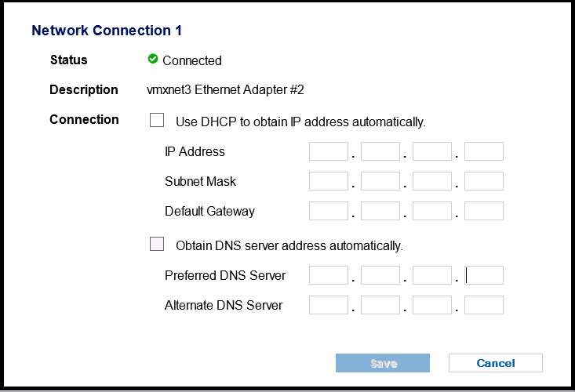Click last octet of Subnet Mask
Screen dimensions: 575x392
[x=484, y=181]
